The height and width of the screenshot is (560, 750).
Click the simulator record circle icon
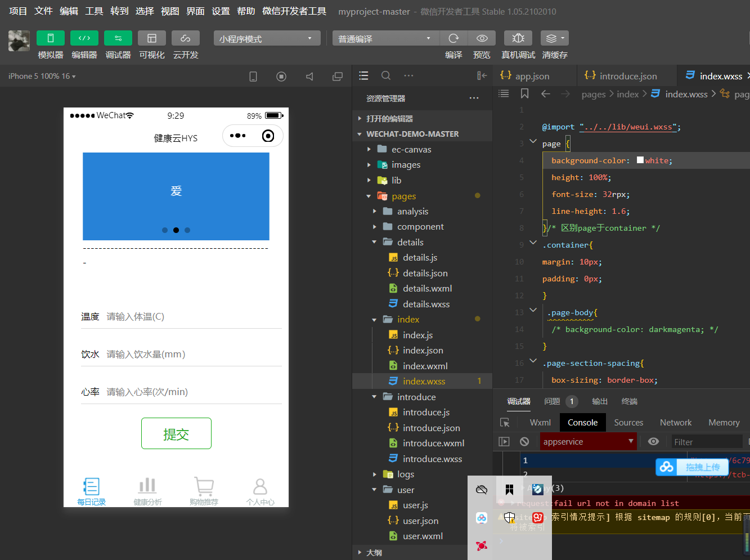[x=281, y=77]
